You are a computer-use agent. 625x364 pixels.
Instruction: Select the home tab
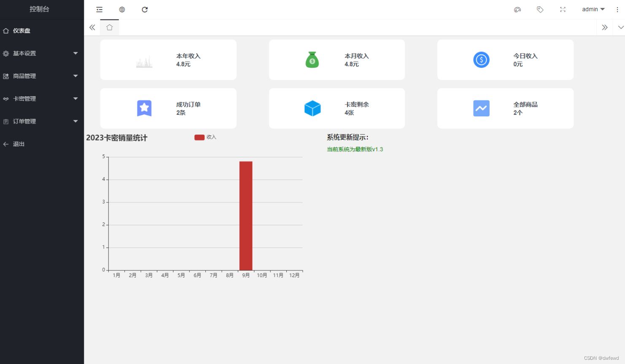point(110,27)
